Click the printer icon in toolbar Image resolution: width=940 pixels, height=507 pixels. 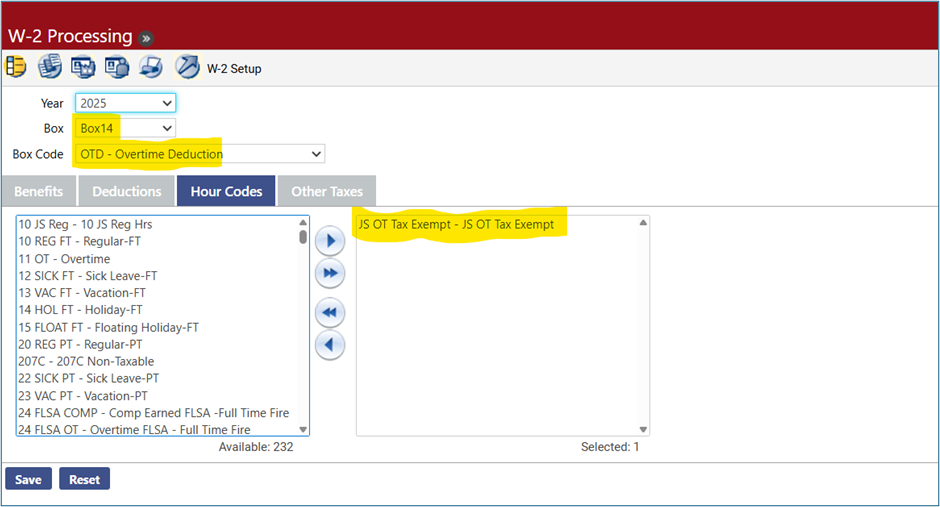tap(151, 67)
